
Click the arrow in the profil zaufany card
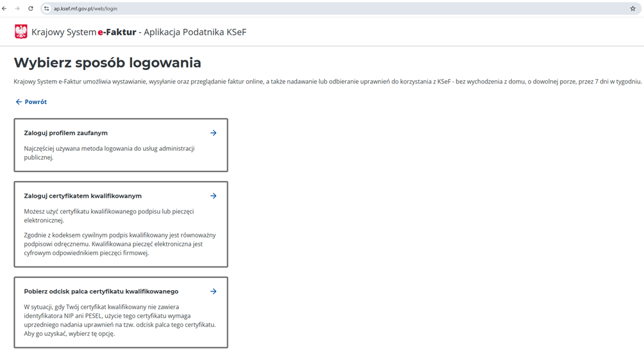213,133
